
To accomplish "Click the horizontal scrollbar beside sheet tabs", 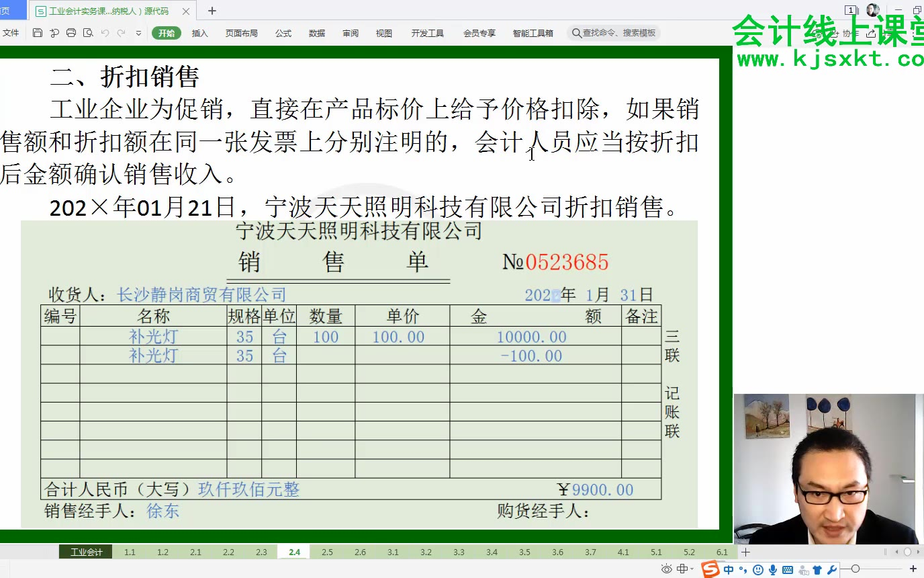I will pos(907,552).
